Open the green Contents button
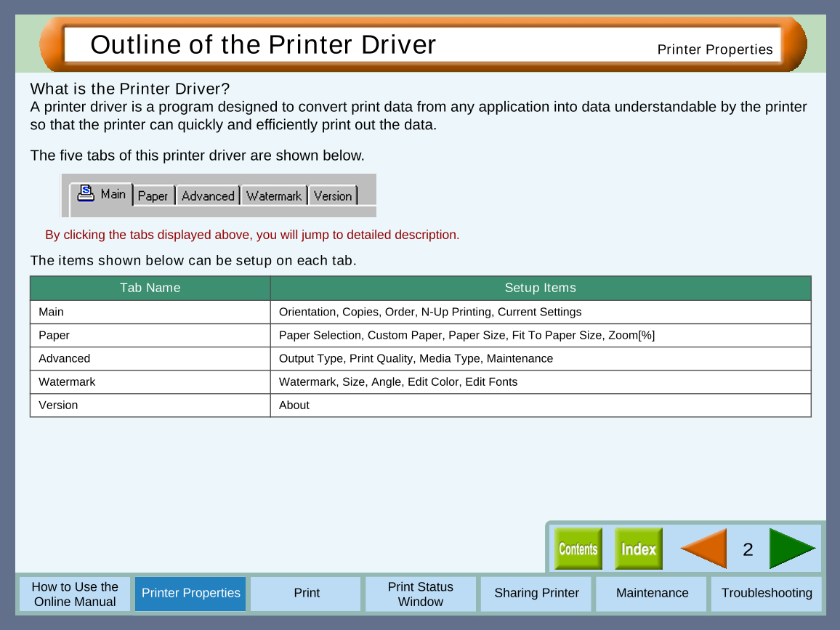The image size is (840, 630). 578,549
